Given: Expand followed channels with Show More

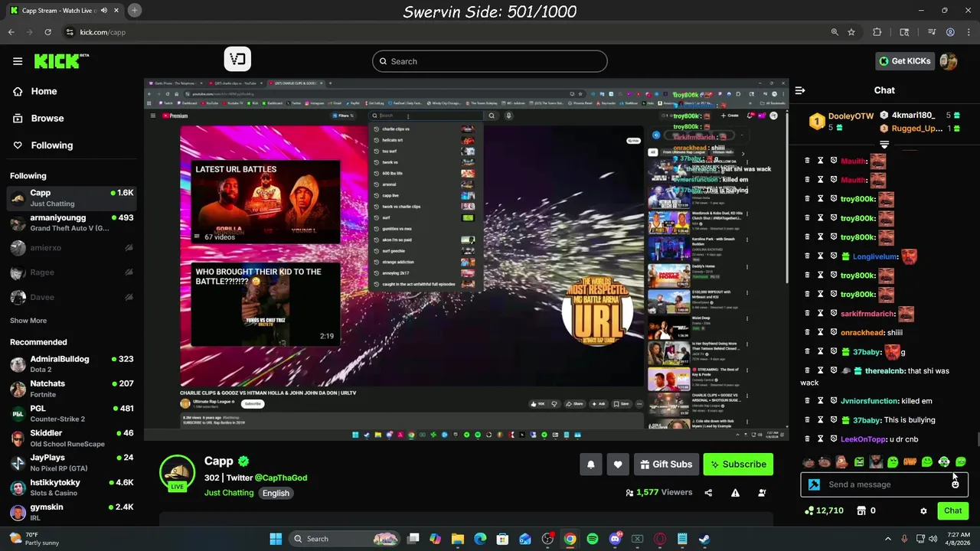Looking at the screenshot, I should (28, 321).
